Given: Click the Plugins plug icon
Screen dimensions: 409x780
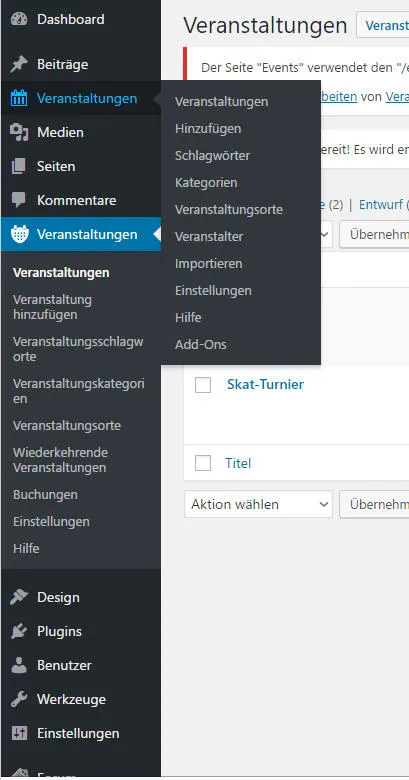Looking at the screenshot, I should pyautogui.click(x=19, y=631).
